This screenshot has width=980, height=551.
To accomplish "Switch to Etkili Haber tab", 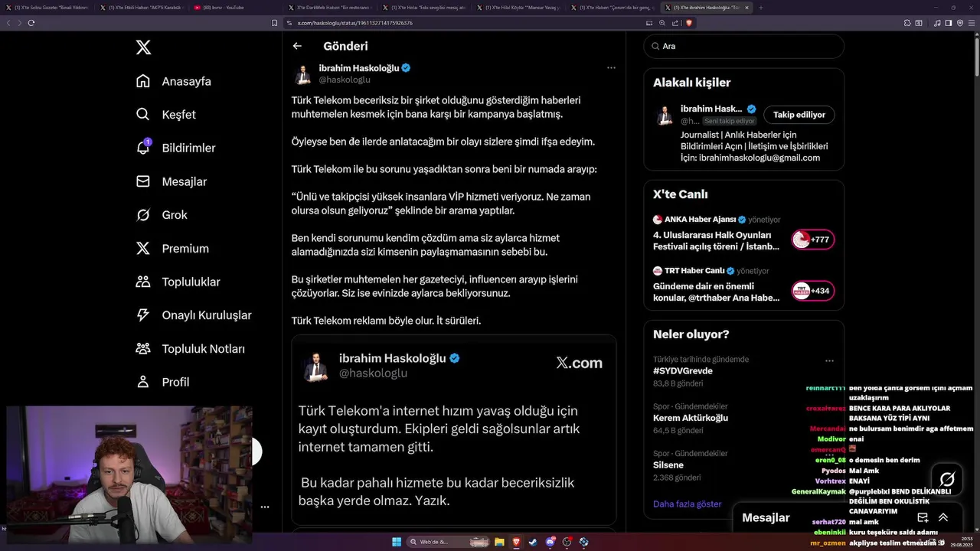I will [141, 7].
